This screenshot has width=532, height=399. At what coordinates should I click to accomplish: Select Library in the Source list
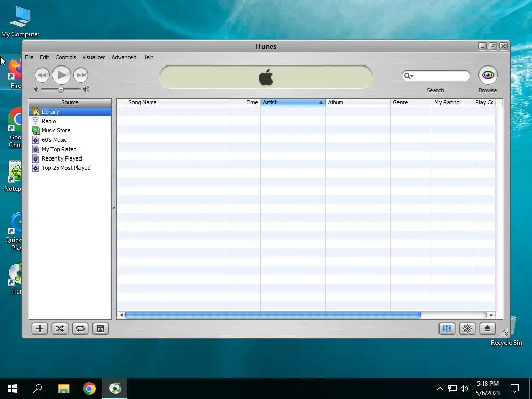(70, 112)
